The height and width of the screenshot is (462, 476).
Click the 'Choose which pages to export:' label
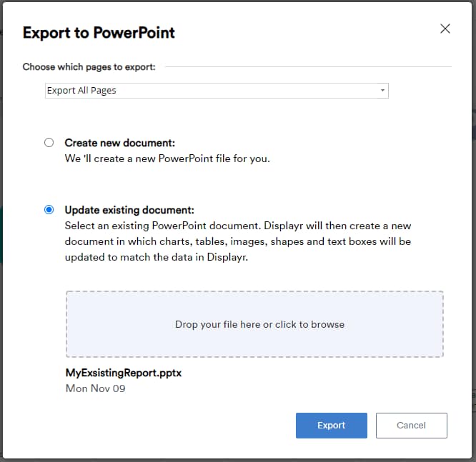[x=89, y=67]
